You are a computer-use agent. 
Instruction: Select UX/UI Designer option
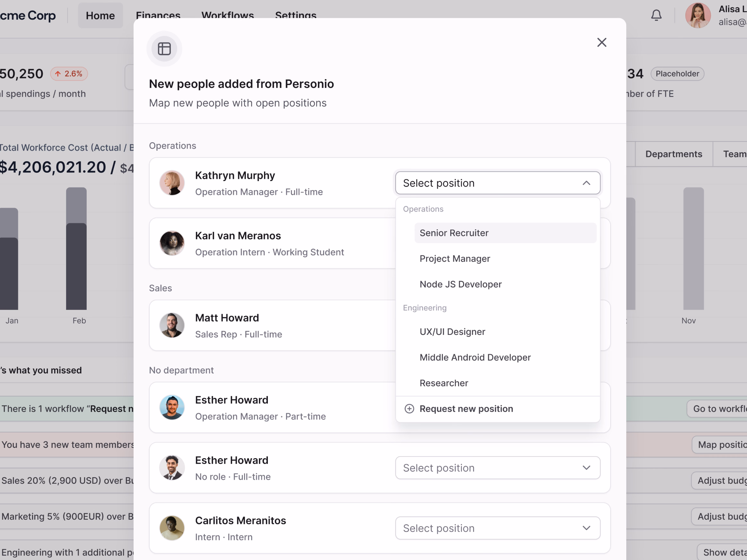click(x=505, y=332)
